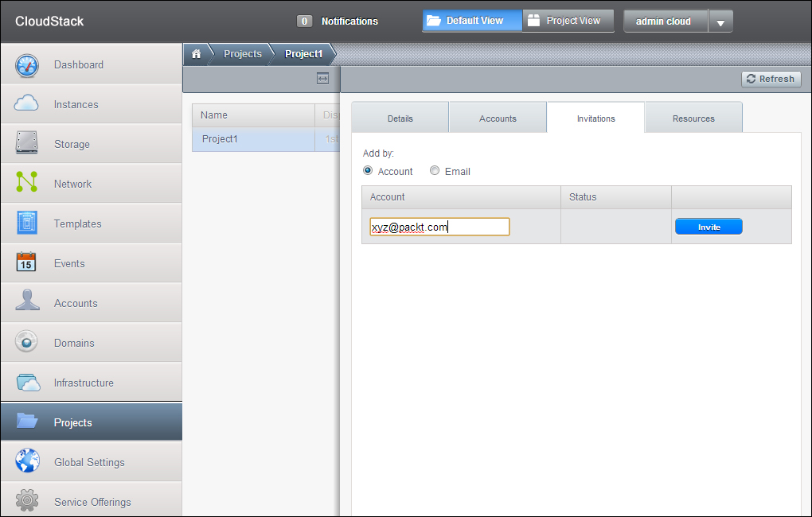Image resolution: width=812 pixels, height=517 pixels.
Task: Click the Storage disk icon
Action: coord(27,144)
